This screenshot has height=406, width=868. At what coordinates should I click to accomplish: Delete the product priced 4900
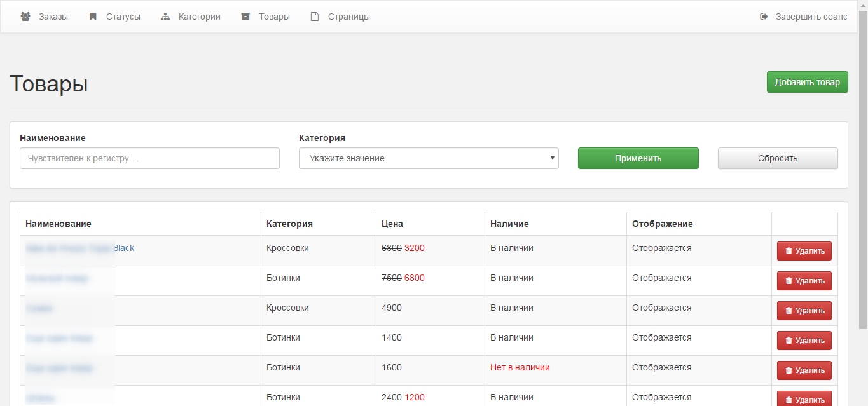804,311
